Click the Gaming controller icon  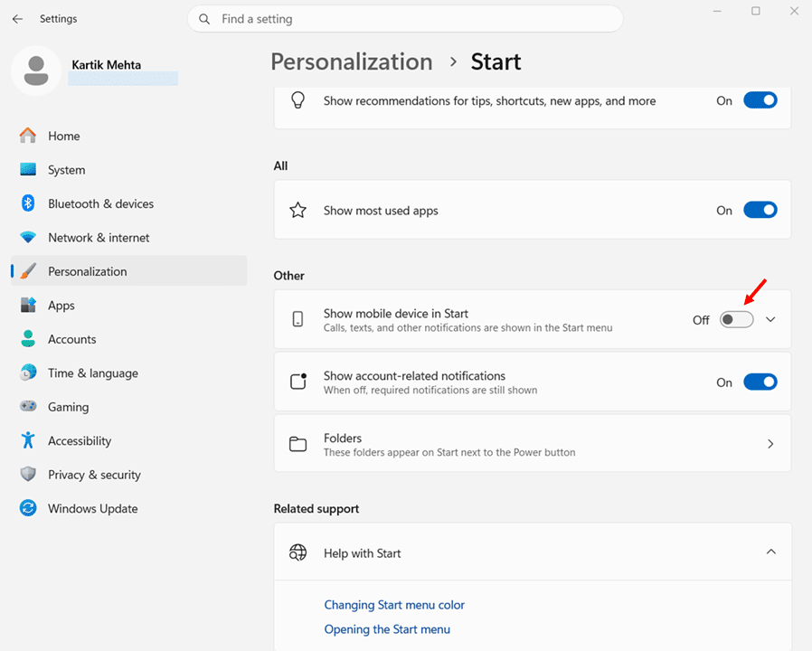coord(28,407)
